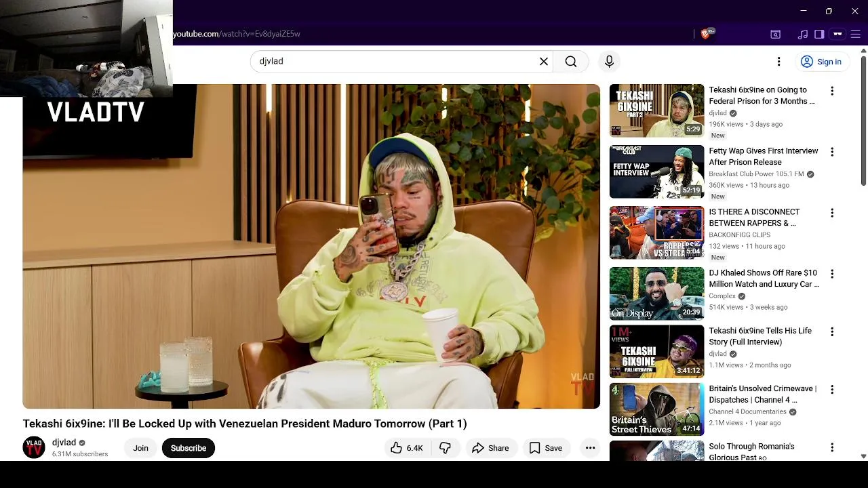Click the djvlad verified badge by channel name
Viewport: 868px width, 488px height.
[82, 443]
